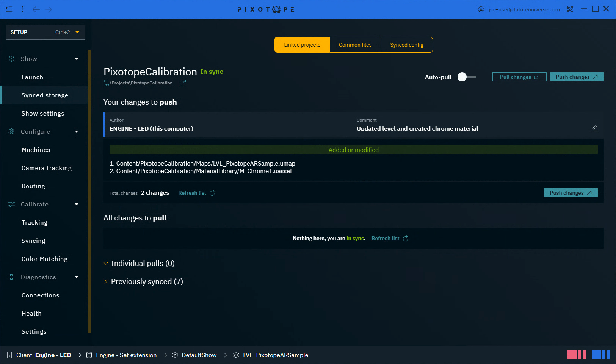The image size is (616, 364).
Task: Click the sidebar vertical scrollbar
Action: 89,191
